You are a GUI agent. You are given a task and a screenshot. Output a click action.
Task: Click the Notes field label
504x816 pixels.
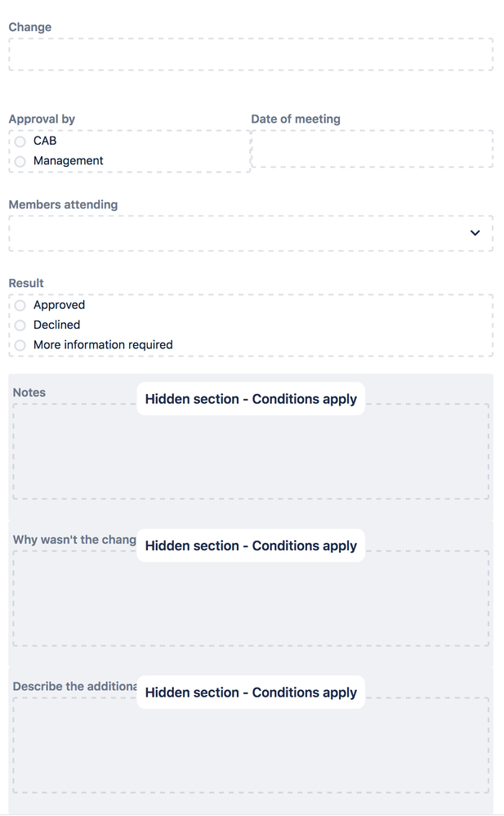coord(29,392)
